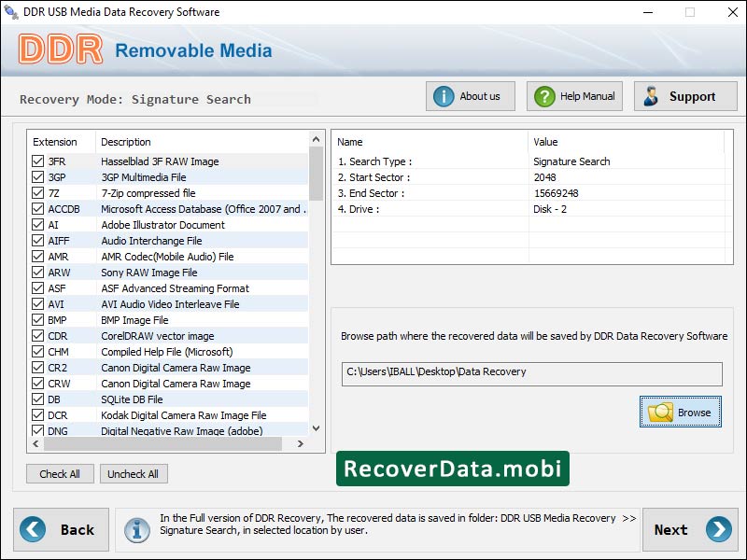747x560 pixels.
Task: Click the save path input field
Action: point(531,374)
